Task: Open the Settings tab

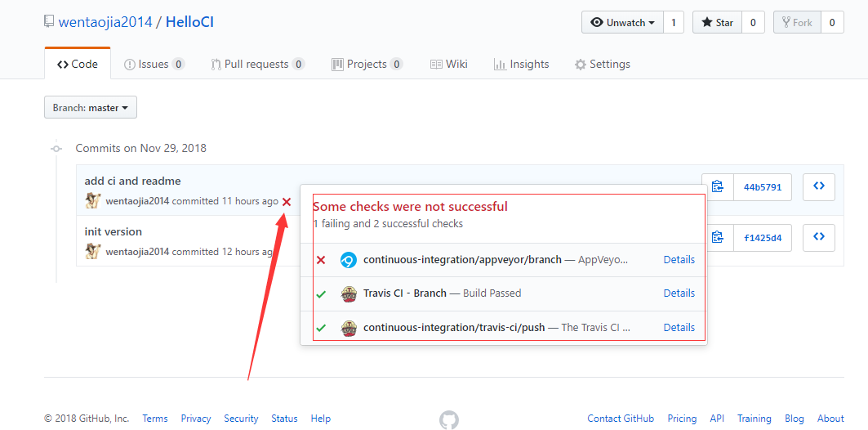Action: (603, 65)
